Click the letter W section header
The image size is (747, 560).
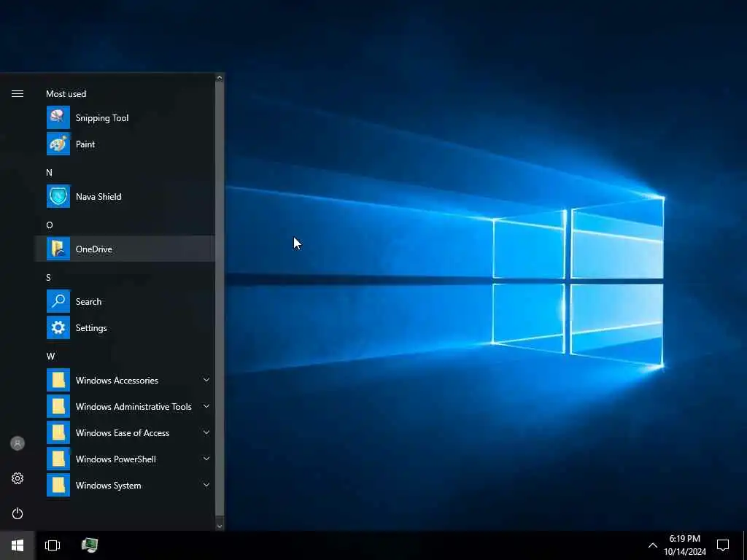tap(50, 356)
